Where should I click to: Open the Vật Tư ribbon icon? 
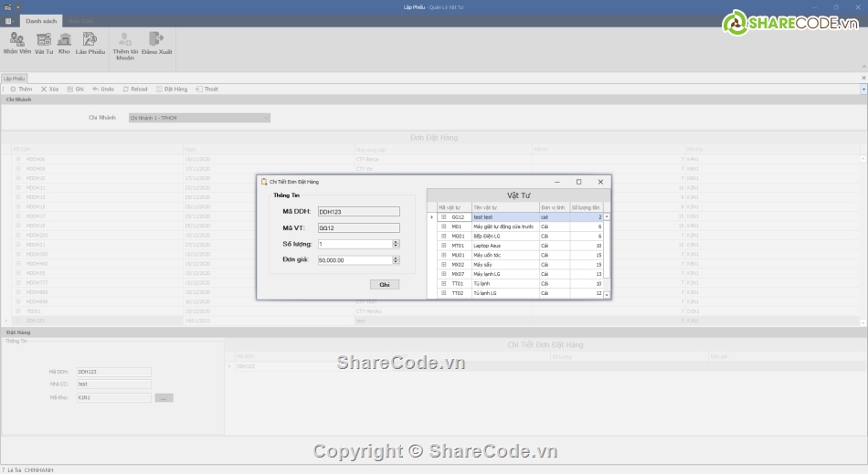pyautogui.click(x=44, y=43)
